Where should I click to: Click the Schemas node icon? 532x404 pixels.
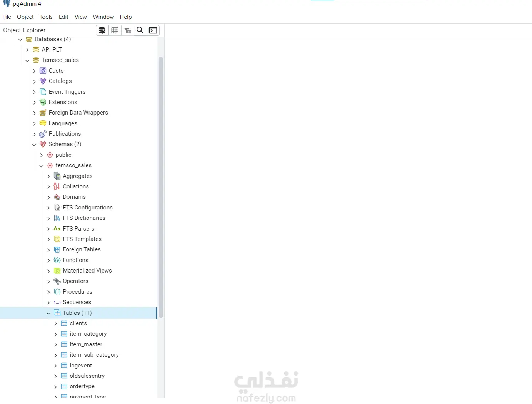[43, 144]
